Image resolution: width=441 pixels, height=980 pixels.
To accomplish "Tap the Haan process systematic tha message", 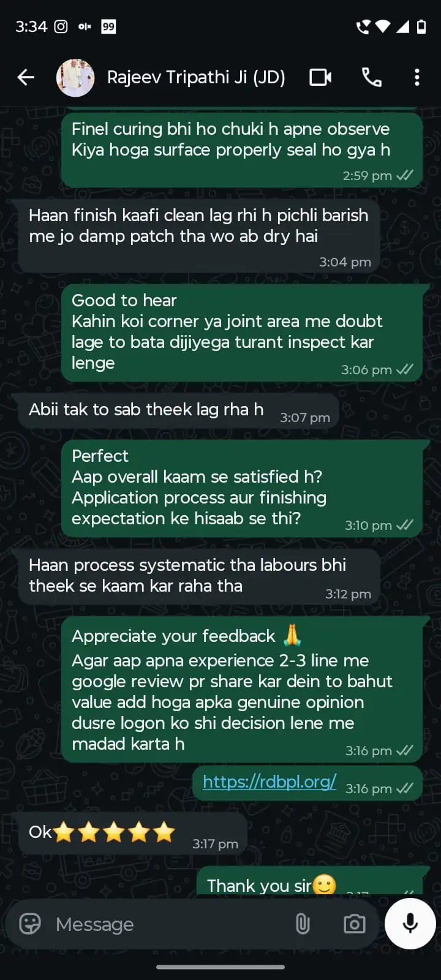I will 199,577.
